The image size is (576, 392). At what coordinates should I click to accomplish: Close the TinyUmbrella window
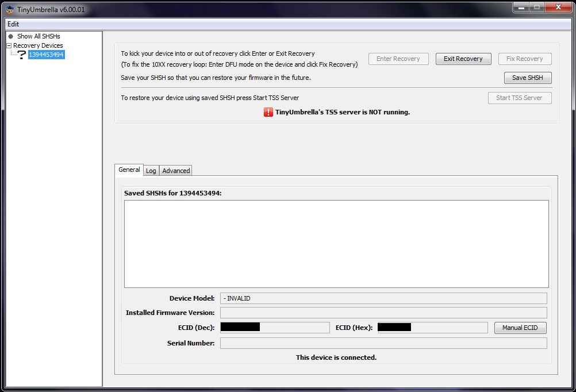click(x=558, y=7)
